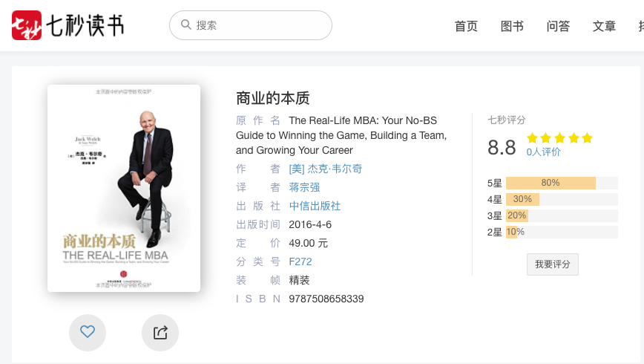
Task: Click the 七秒评分 heading
Action: (x=507, y=120)
